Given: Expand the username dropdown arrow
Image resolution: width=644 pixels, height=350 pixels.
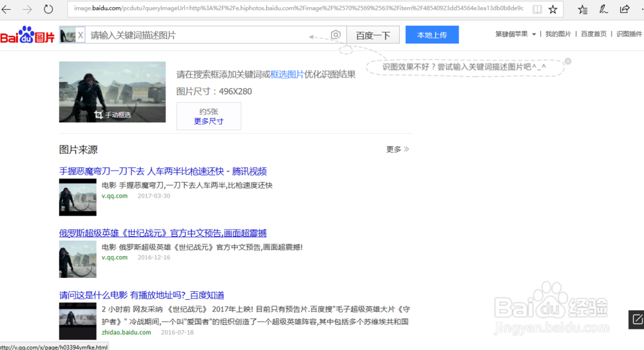Looking at the screenshot, I should click(x=534, y=35).
